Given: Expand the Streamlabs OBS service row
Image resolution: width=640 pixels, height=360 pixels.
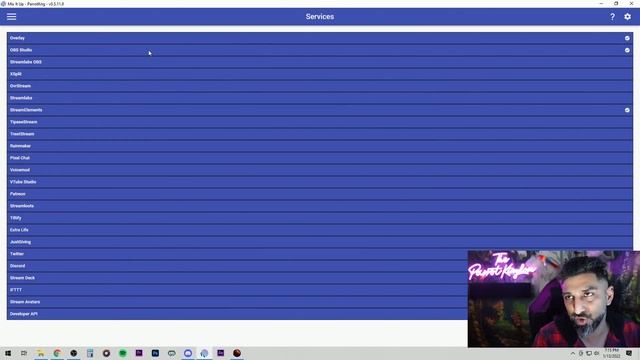Looking at the screenshot, I should coord(320,62).
